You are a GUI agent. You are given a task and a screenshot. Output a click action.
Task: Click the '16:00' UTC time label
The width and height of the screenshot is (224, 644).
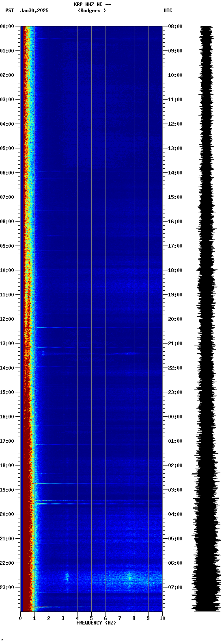[175, 222]
